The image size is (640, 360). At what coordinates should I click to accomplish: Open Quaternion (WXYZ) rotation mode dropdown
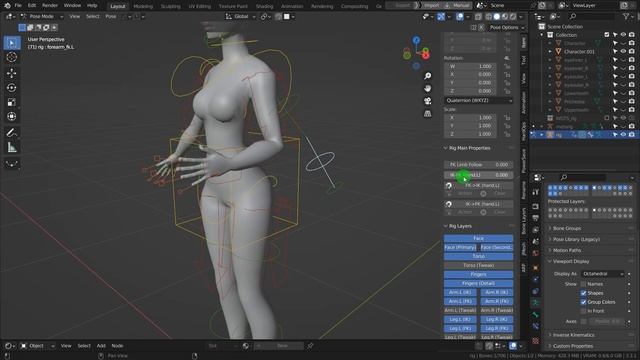pyautogui.click(x=478, y=100)
